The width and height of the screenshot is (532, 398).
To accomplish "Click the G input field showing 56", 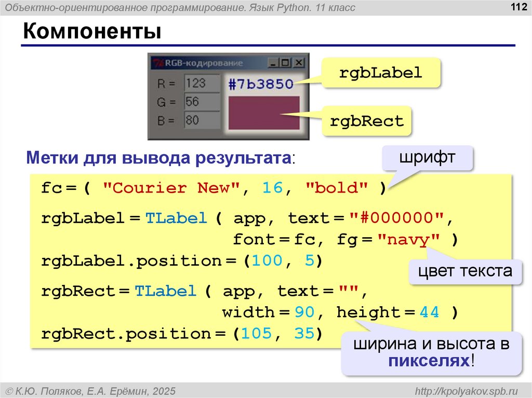I will point(202,102).
